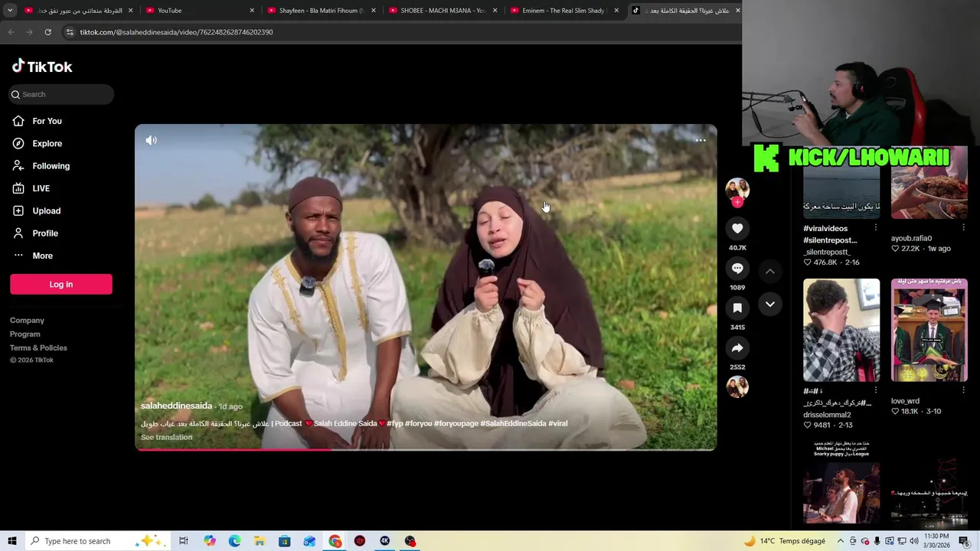Image resolution: width=980 pixels, height=551 pixels.
Task: Follow creator via the red plus badge
Action: click(737, 202)
